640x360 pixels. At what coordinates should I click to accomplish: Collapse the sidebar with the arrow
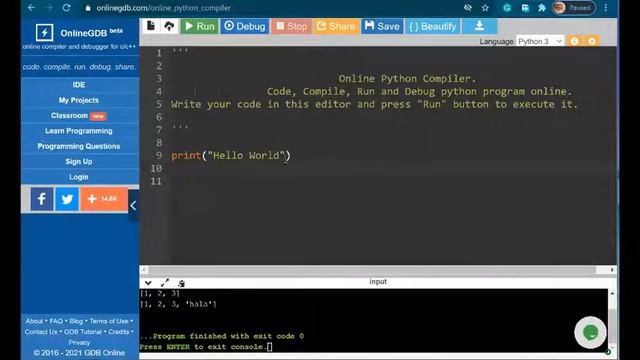(133, 205)
